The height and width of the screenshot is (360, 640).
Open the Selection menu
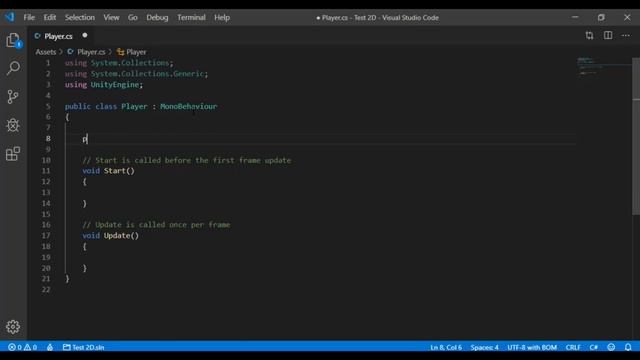[80, 18]
